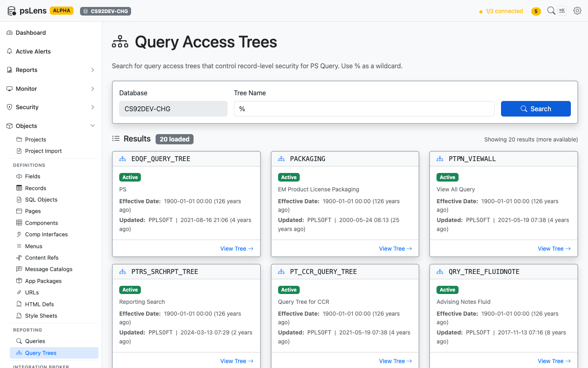Open the Dashboard menu item
588x368 pixels.
point(51,33)
